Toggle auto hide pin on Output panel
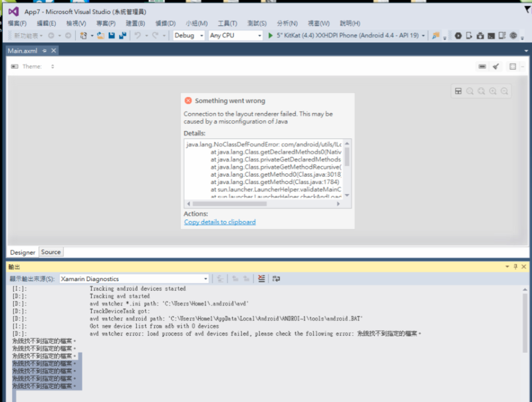 (515, 266)
